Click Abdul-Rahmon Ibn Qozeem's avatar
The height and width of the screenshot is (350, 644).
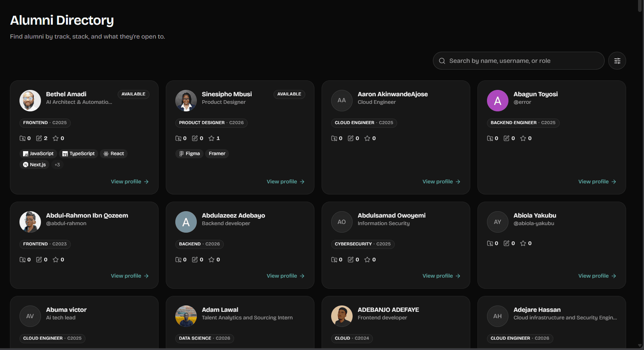tap(30, 222)
